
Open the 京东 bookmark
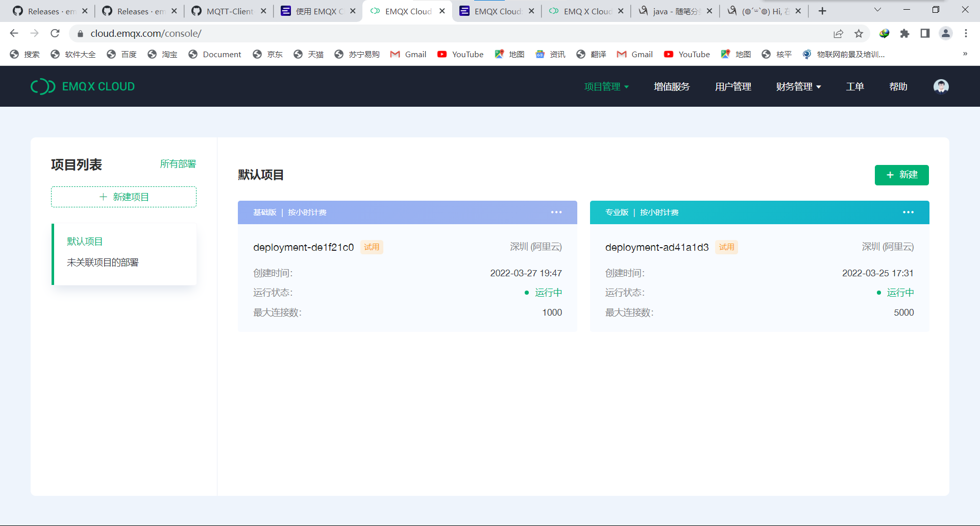pyautogui.click(x=267, y=54)
